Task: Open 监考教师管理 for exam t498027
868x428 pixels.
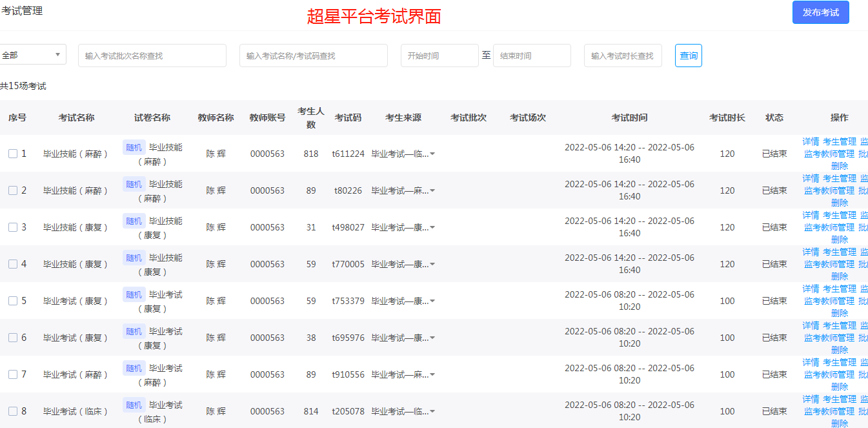Action: click(829, 227)
